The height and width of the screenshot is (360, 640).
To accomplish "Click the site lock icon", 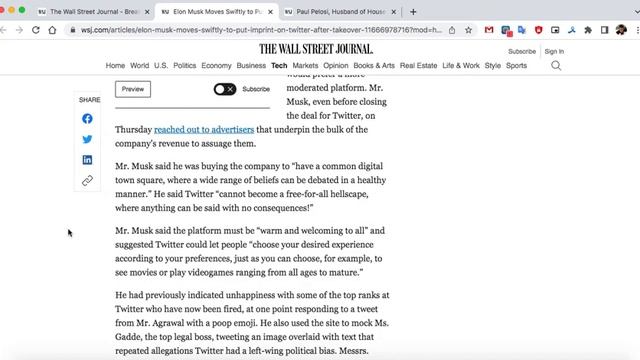I will point(73,30).
